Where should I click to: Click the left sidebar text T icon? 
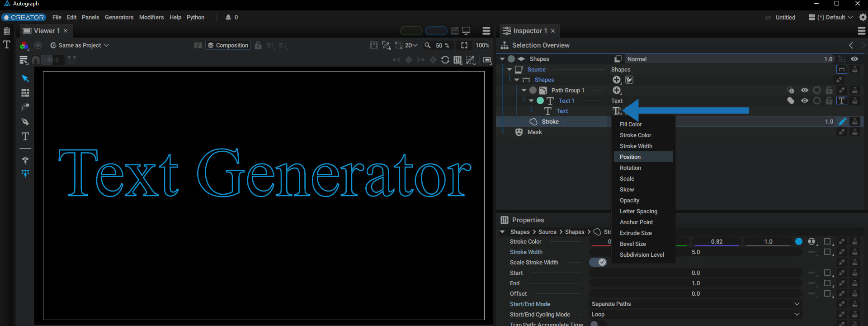pyautogui.click(x=7, y=44)
